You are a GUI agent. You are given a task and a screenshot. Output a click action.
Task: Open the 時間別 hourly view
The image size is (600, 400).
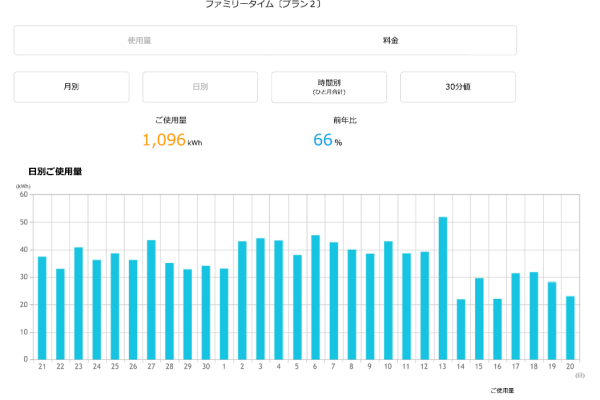click(329, 87)
